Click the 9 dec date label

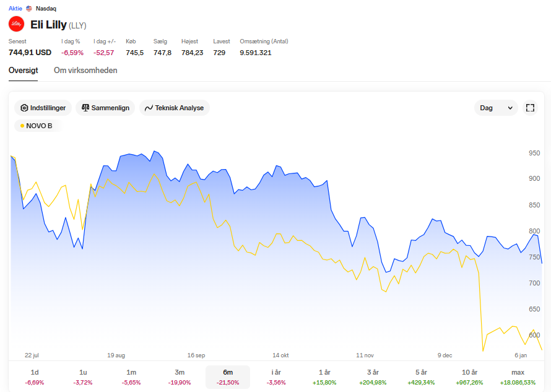click(445, 355)
